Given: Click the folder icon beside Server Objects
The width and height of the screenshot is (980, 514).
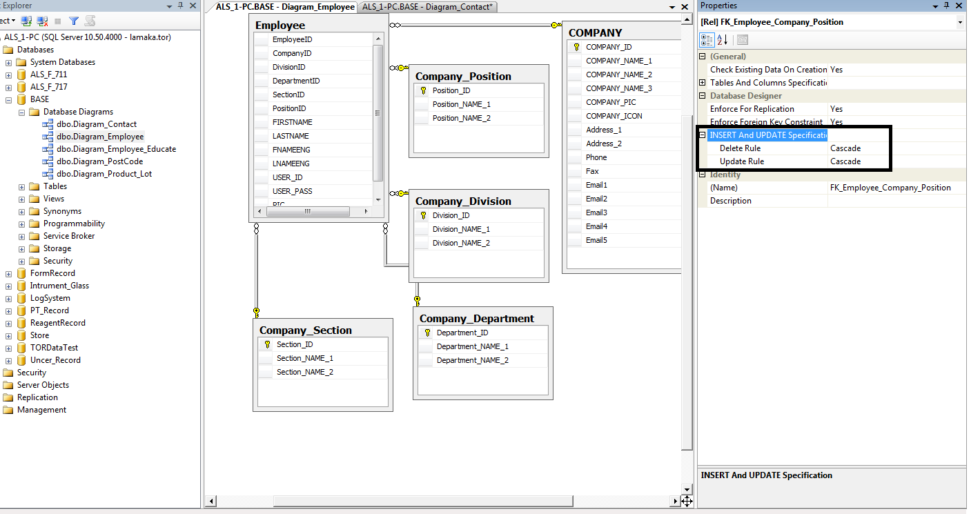Looking at the screenshot, I should (8, 385).
